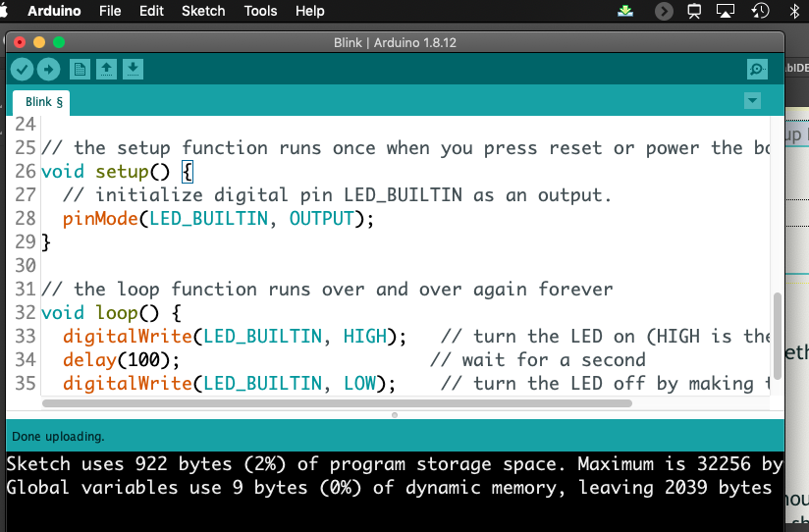The height and width of the screenshot is (532, 809).
Task: Click the Time Machine clock icon
Action: 760,11
